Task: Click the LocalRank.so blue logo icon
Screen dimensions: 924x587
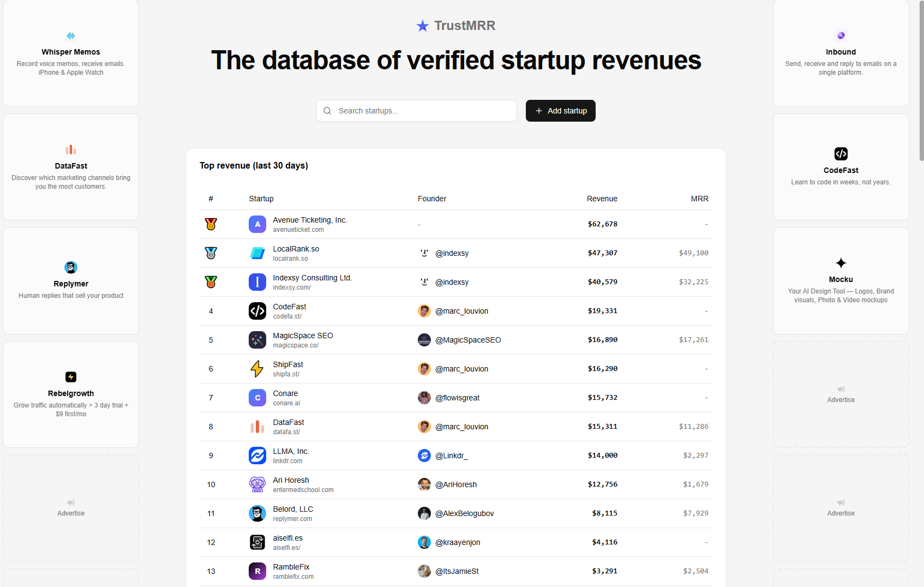Action: [x=257, y=253]
